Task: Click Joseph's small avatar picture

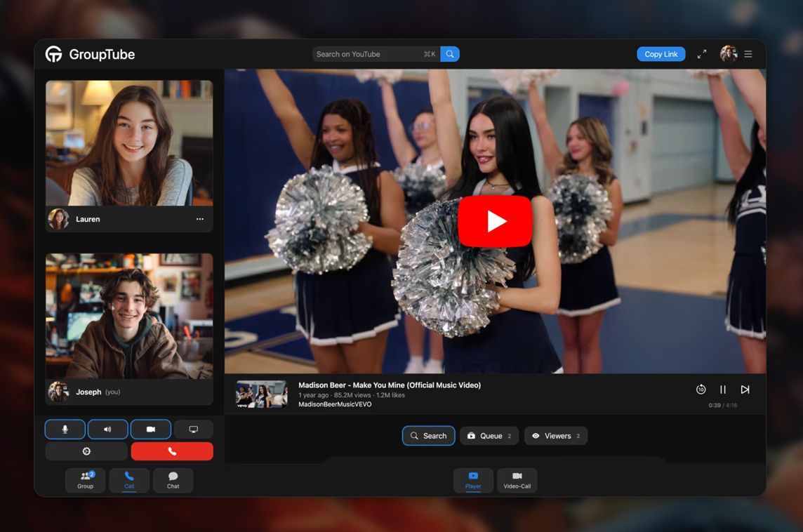Action: tap(58, 392)
